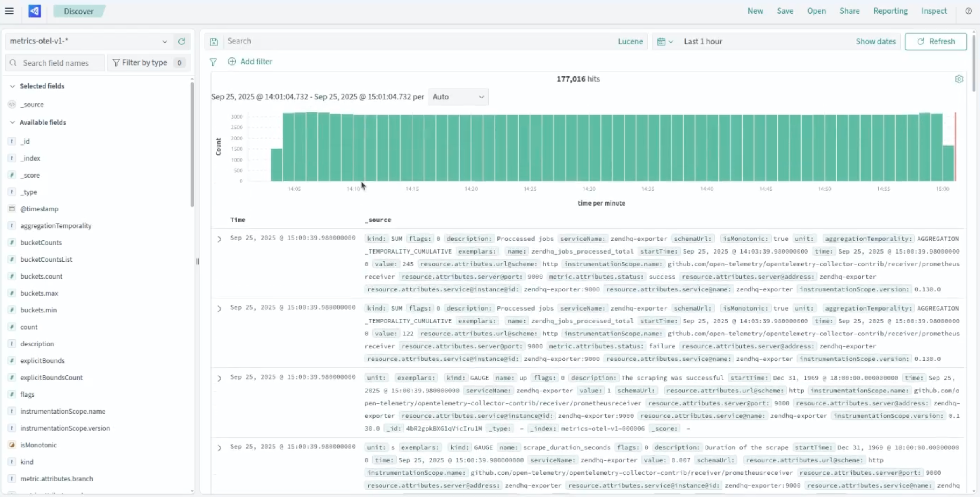Click the funnel filter options icon
The height and width of the screenshot is (497, 980).
pyautogui.click(x=213, y=62)
